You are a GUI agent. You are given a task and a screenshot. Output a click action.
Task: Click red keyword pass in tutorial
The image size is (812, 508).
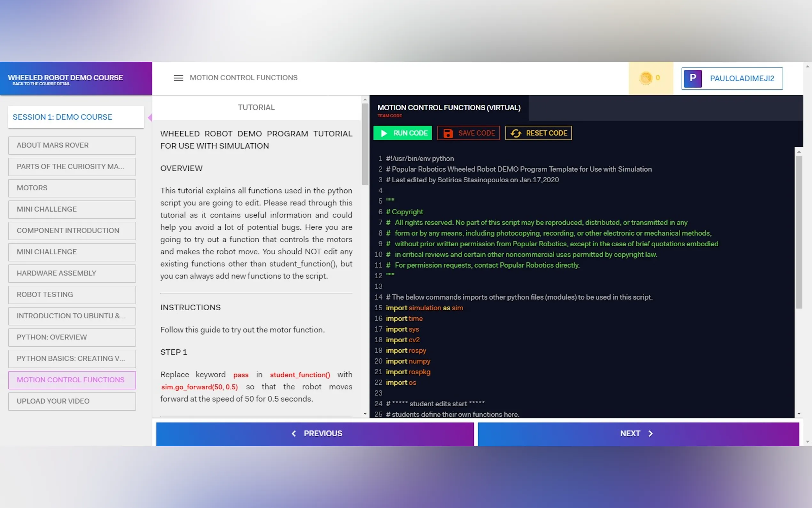(x=241, y=375)
